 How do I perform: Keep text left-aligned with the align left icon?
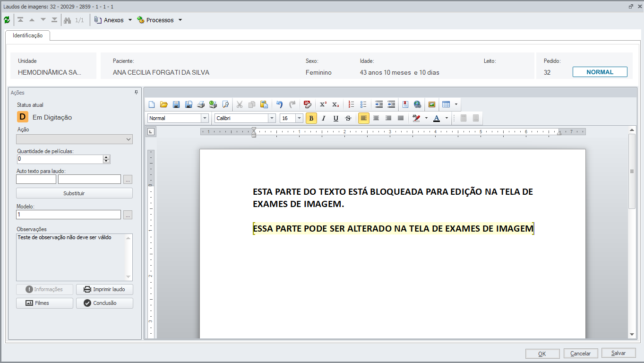point(364,118)
